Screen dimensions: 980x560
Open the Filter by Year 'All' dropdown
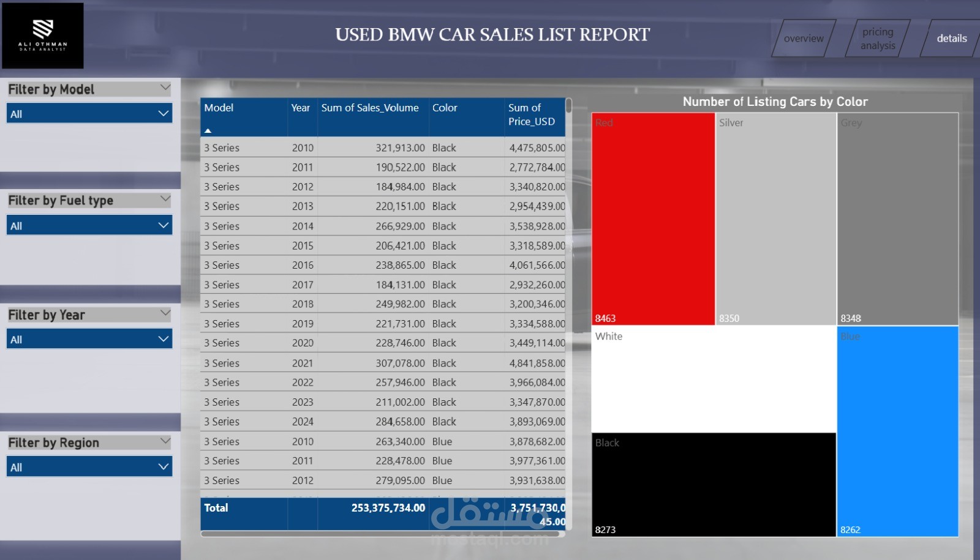pyautogui.click(x=89, y=339)
